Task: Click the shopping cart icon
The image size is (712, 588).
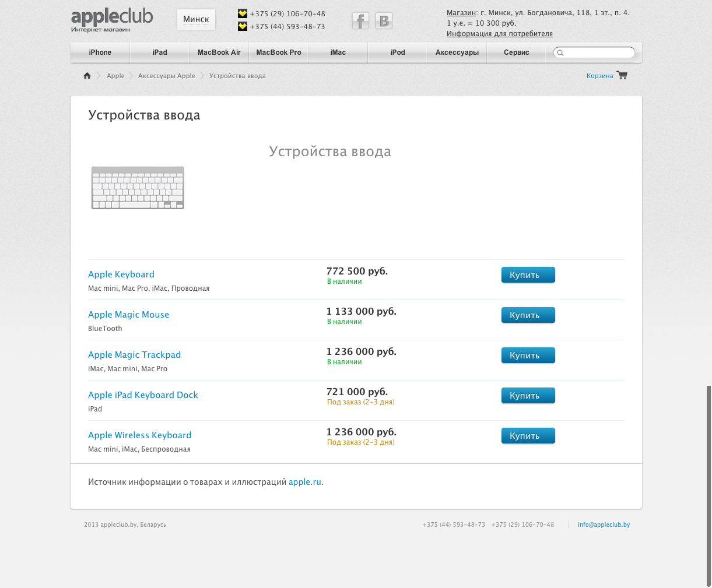Action: tap(622, 75)
